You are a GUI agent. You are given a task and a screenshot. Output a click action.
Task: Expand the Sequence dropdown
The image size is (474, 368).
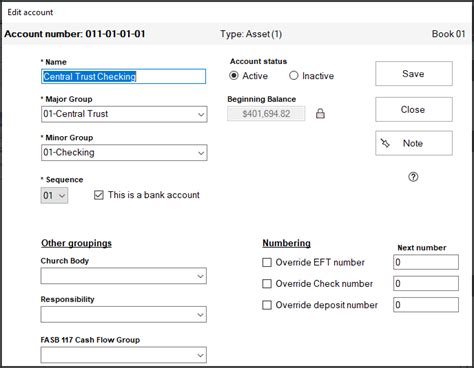(54, 195)
